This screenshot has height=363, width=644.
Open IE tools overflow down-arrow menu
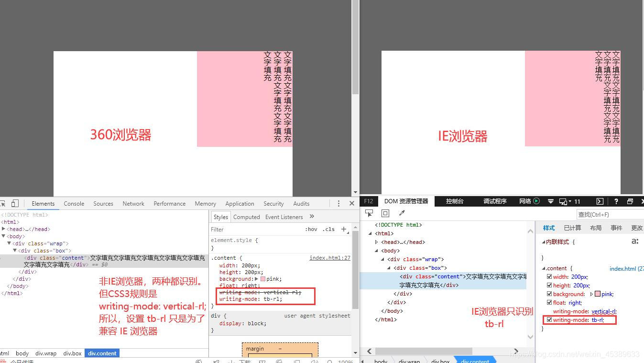coord(550,201)
